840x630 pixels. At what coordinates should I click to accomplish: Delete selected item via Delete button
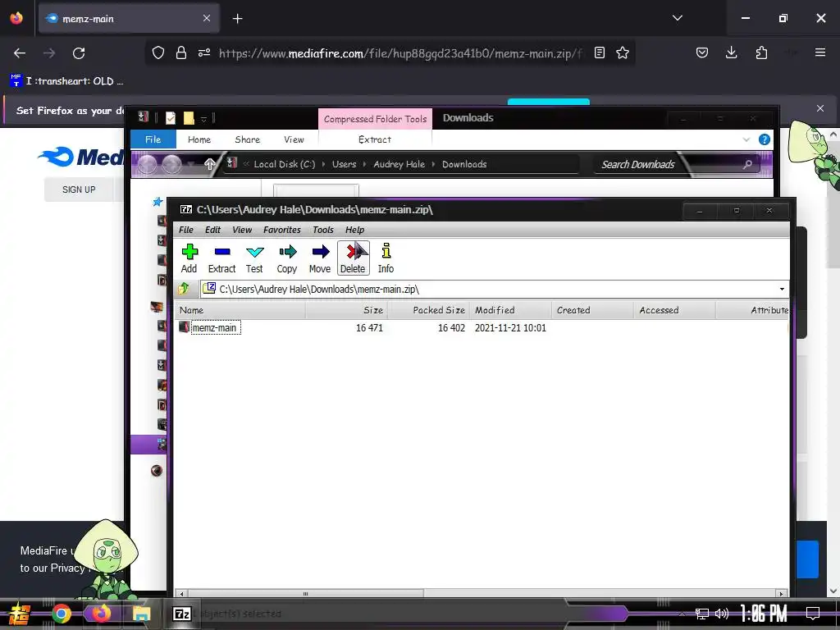click(353, 258)
